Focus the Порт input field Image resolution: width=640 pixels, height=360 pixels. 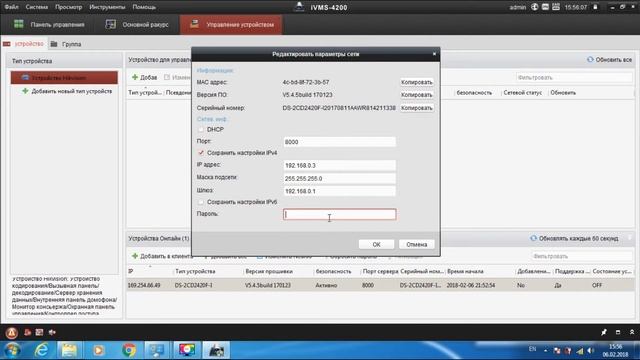point(340,142)
